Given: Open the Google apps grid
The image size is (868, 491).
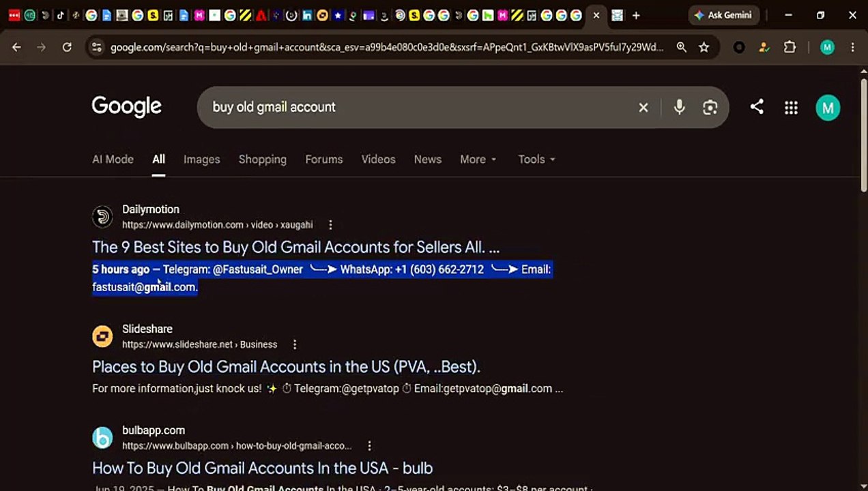Looking at the screenshot, I should click(791, 108).
